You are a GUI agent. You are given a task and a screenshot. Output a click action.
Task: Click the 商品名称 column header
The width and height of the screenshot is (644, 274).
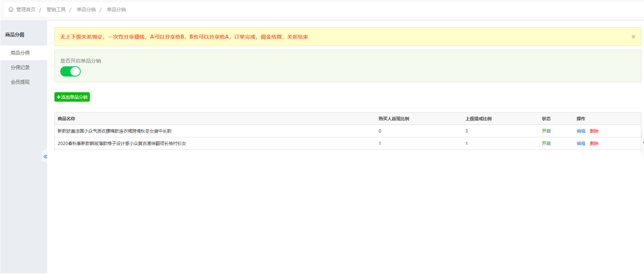[66, 119]
